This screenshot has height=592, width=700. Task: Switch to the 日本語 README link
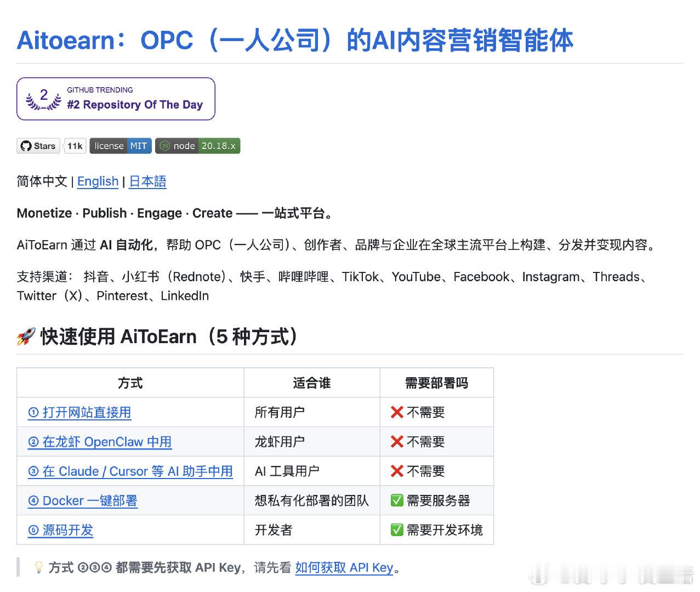[147, 181]
